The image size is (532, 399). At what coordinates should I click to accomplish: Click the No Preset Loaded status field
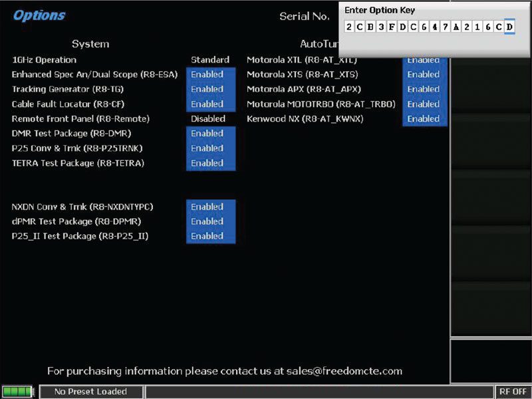[x=90, y=392]
